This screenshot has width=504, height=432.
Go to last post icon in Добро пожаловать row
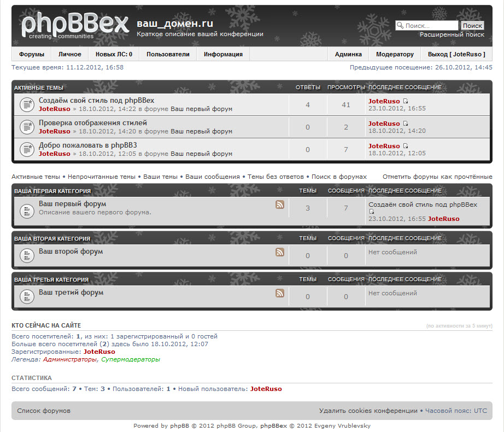point(406,146)
